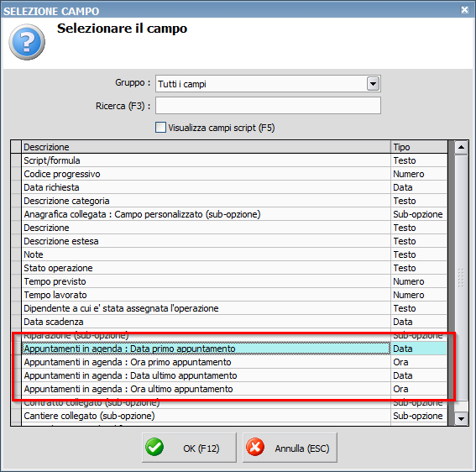
Task: Open the Gruppo dropdown arrow
Action: (373, 83)
